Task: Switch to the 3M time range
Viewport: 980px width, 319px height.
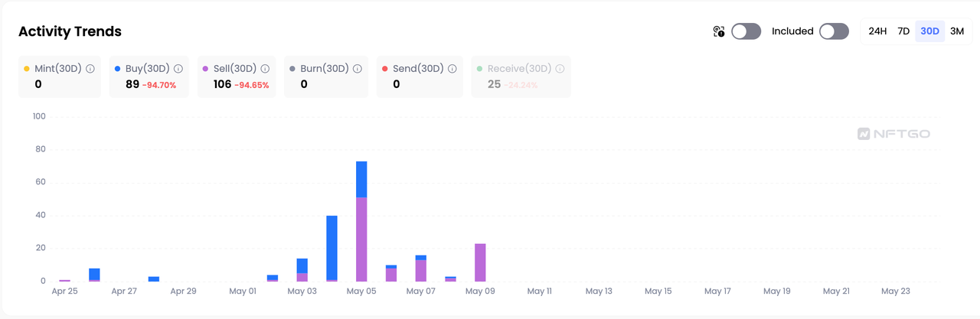Action: click(957, 31)
